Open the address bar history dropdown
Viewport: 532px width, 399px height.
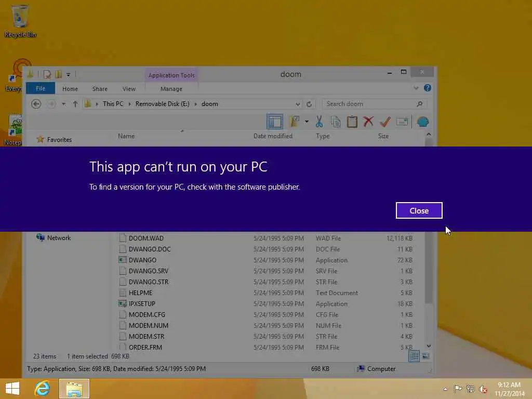click(x=297, y=104)
